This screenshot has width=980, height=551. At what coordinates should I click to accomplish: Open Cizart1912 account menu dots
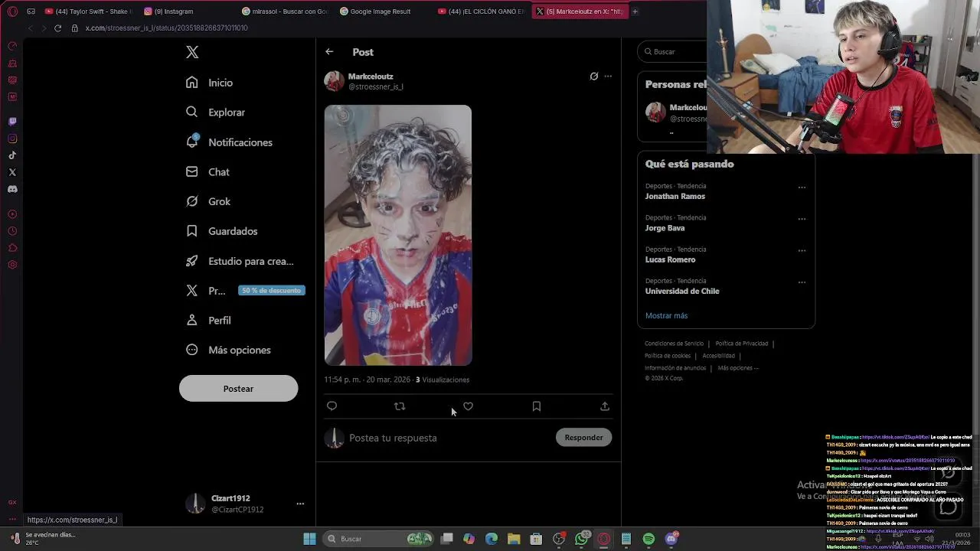pos(300,504)
